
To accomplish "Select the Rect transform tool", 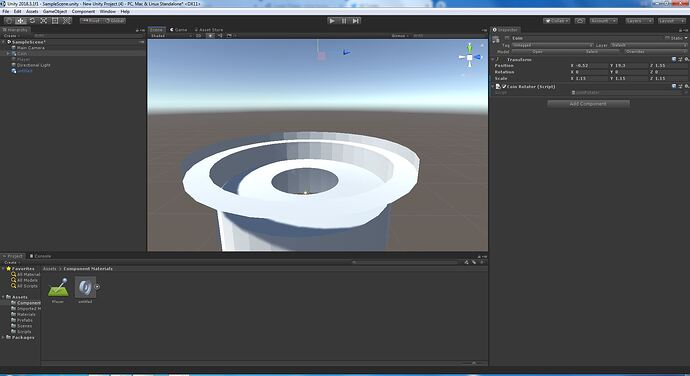I will click(x=55, y=21).
